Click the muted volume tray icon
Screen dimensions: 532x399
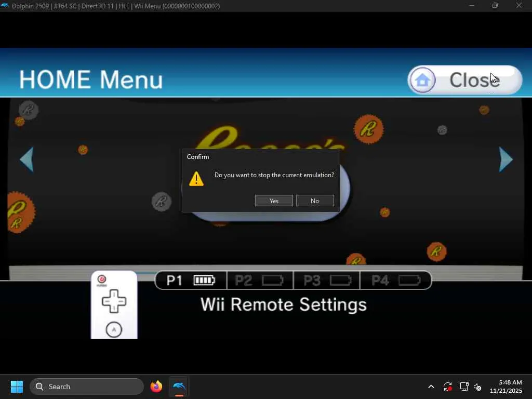(478, 387)
